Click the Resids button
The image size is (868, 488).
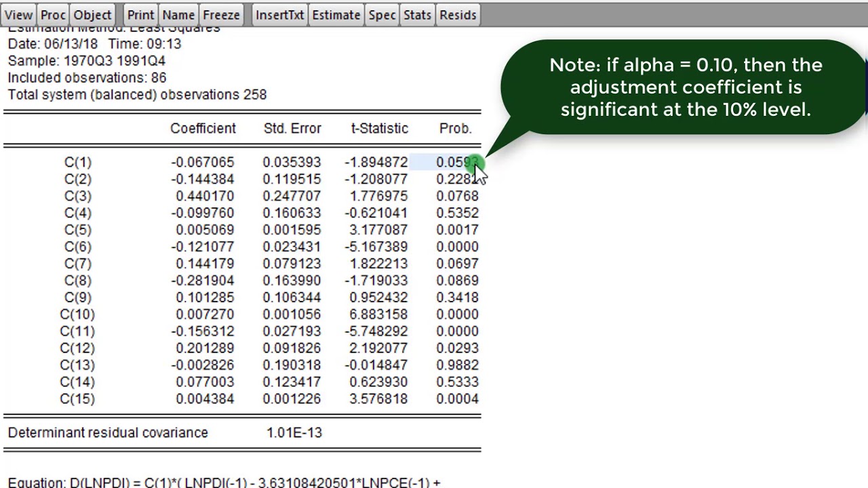(x=458, y=15)
